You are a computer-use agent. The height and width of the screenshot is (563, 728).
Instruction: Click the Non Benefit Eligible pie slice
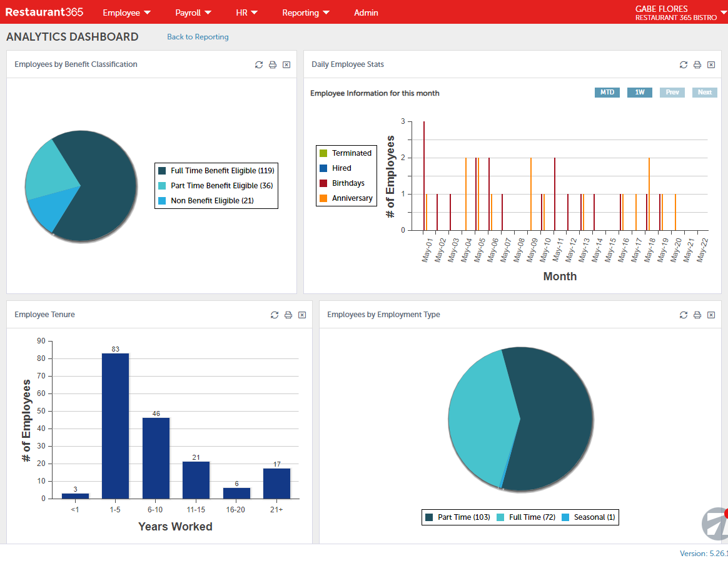(x=52, y=208)
